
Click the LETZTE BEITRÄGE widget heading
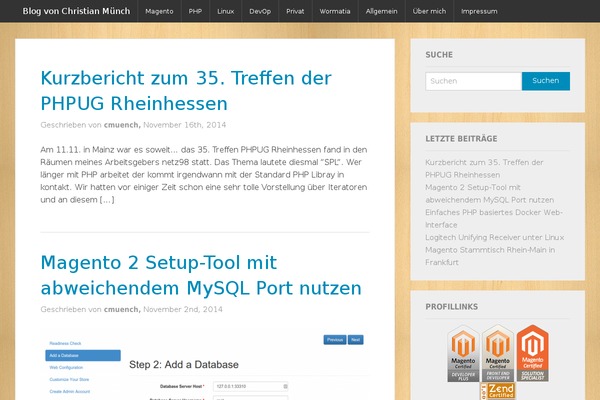pyautogui.click(x=461, y=139)
